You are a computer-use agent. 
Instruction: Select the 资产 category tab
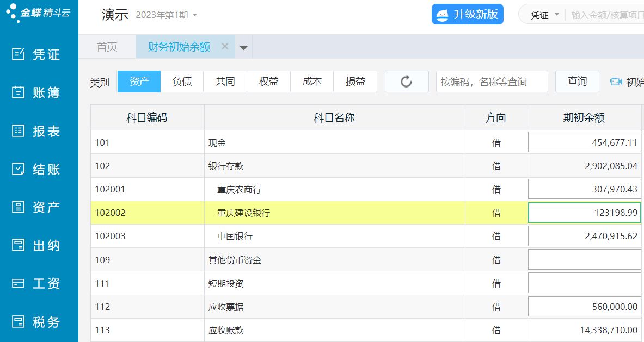[139, 82]
